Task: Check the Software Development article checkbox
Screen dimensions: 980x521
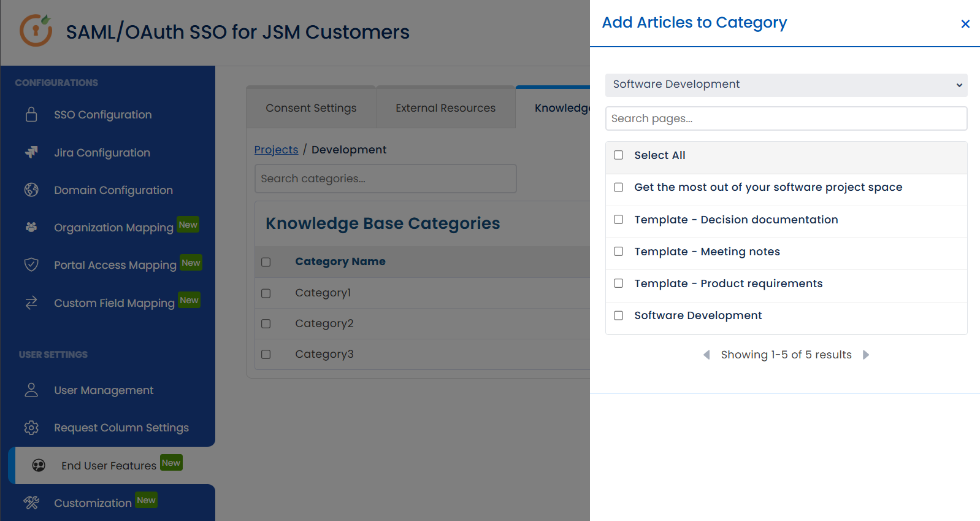Action: [x=619, y=315]
